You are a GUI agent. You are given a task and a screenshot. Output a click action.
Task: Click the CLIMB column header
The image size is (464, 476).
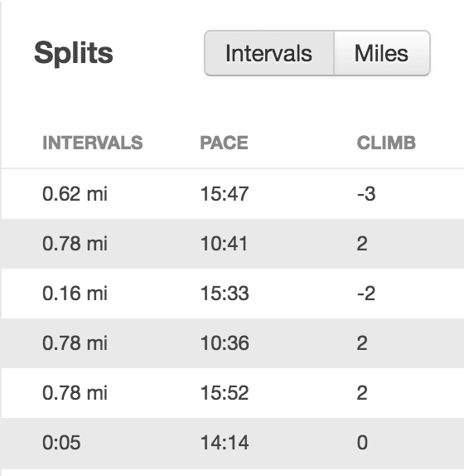[386, 143]
